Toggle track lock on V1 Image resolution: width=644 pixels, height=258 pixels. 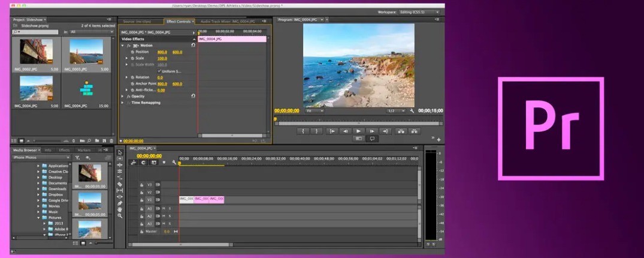coord(142,200)
